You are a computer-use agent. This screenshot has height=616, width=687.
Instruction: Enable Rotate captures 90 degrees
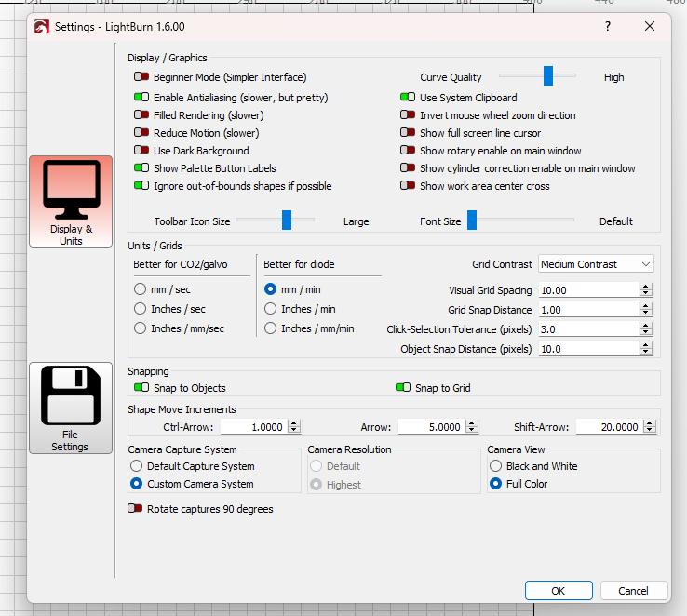(135, 509)
